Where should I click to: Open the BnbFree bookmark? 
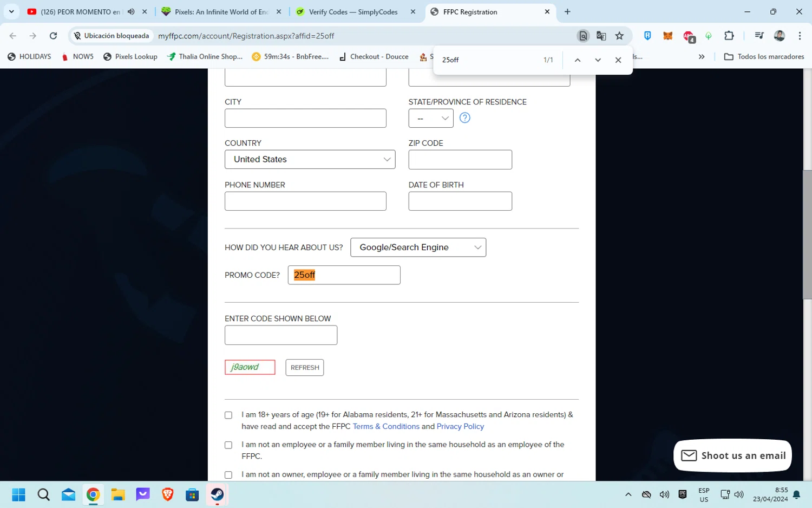pyautogui.click(x=290, y=56)
